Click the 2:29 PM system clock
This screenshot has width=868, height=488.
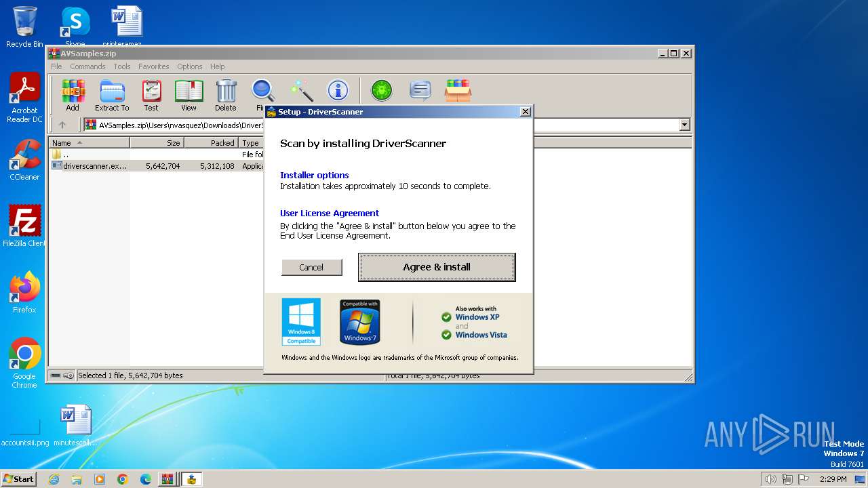coord(833,479)
